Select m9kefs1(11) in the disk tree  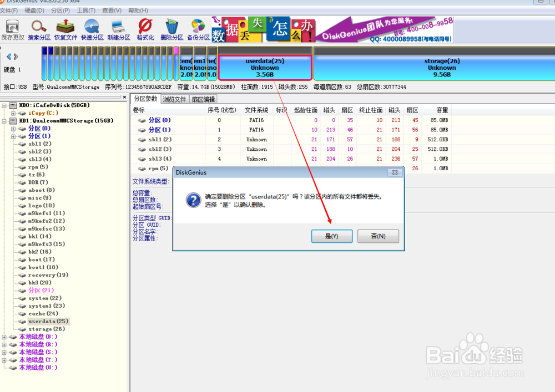[47, 213]
